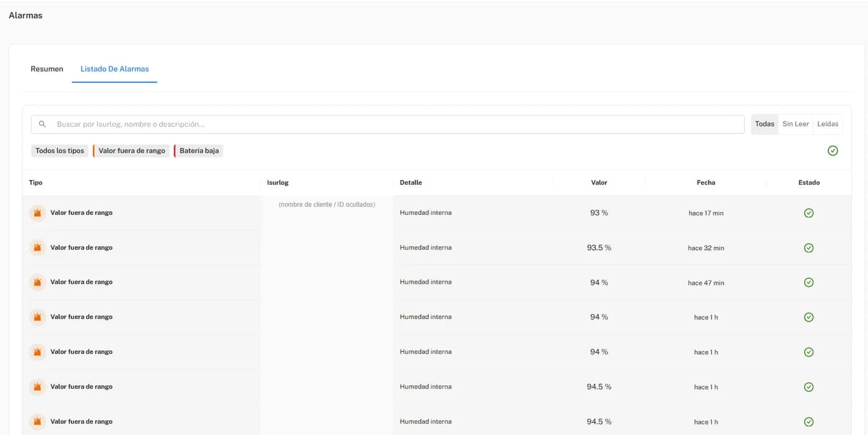Click the Tipo column header

[36, 182]
